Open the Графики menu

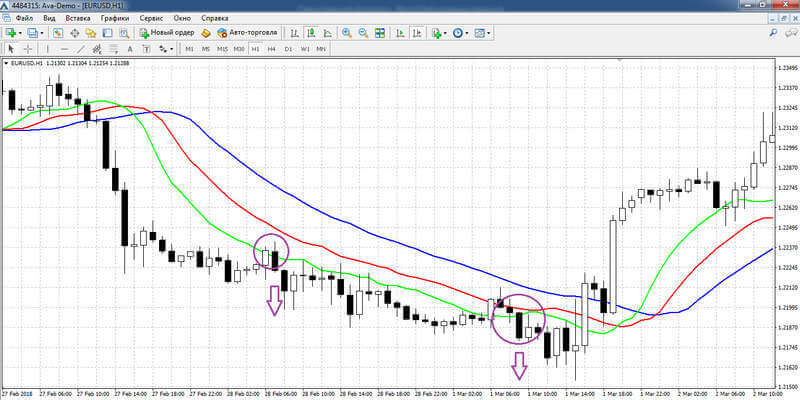tap(115, 18)
